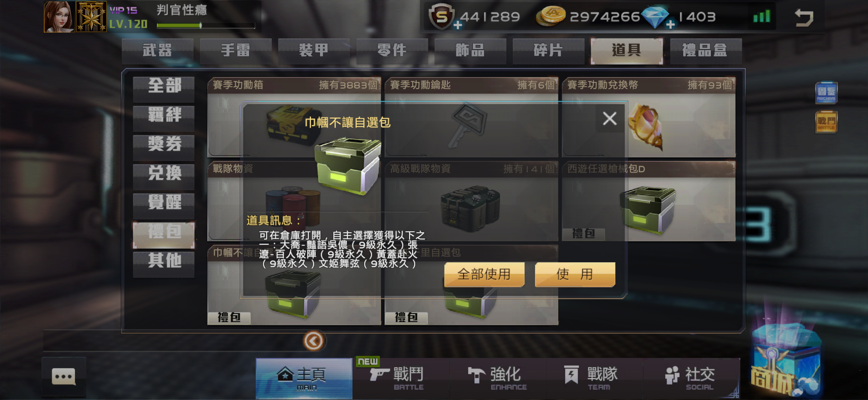The width and height of the screenshot is (868, 400).
Task: Open the orange 戰鬥 battle side icon
Action: [826, 122]
